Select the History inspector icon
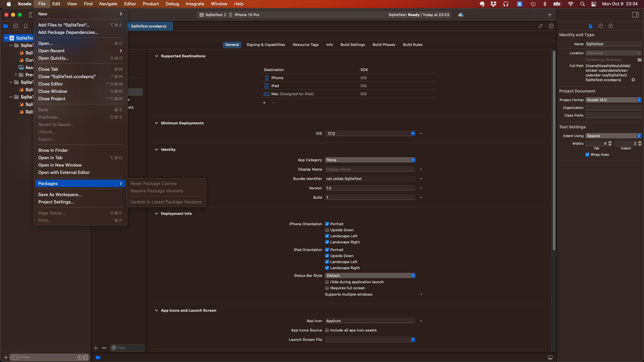 pyautogui.click(x=601, y=26)
